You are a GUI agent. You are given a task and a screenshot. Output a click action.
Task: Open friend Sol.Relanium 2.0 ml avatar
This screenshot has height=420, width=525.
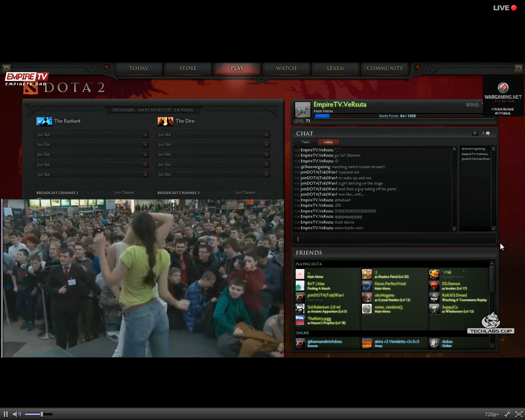300,309
